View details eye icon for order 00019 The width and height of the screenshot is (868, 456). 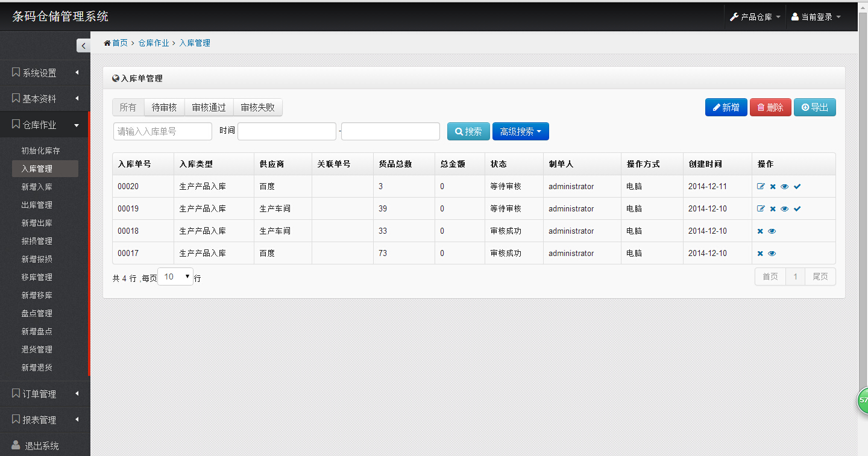pyautogui.click(x=784, y=209)
